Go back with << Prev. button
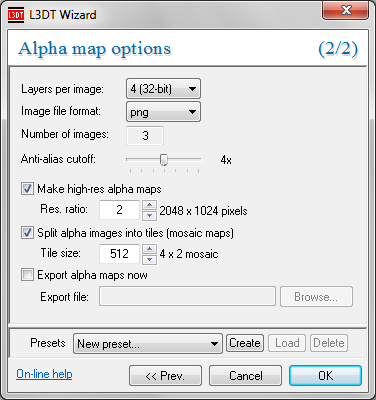 click(x=165, y=376)
